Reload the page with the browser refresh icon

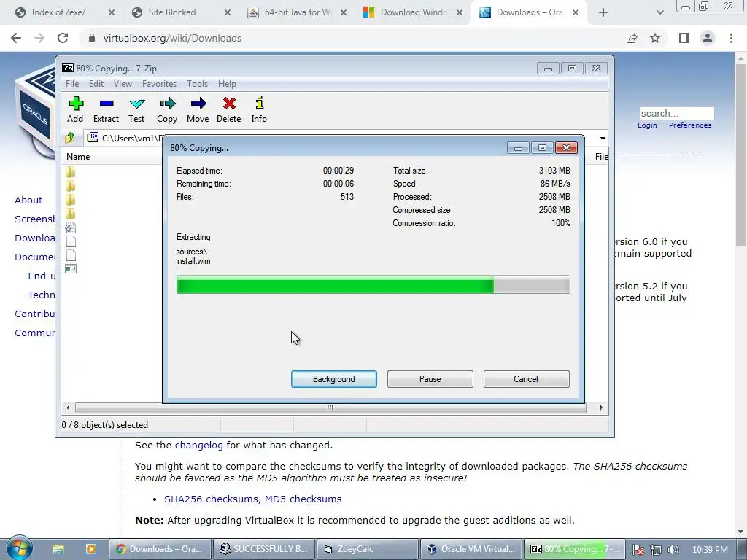pos(63,38)
